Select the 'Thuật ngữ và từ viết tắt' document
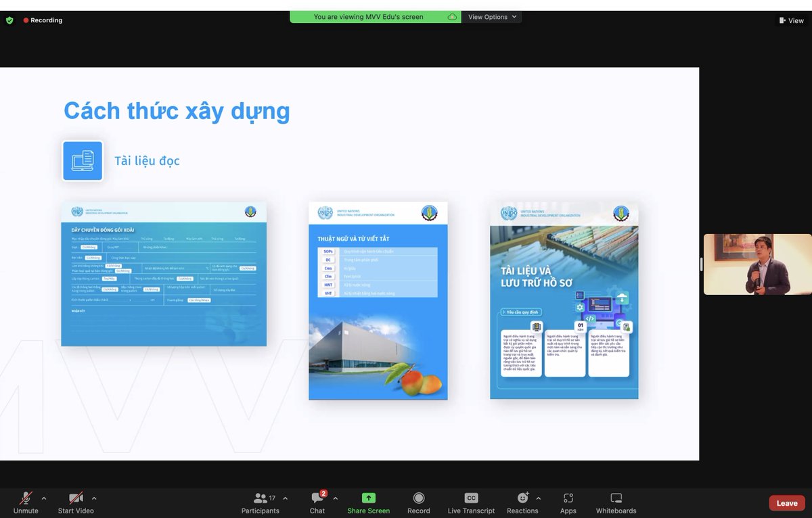Viewport: 812px width, 518px height. tap(378, 300)
